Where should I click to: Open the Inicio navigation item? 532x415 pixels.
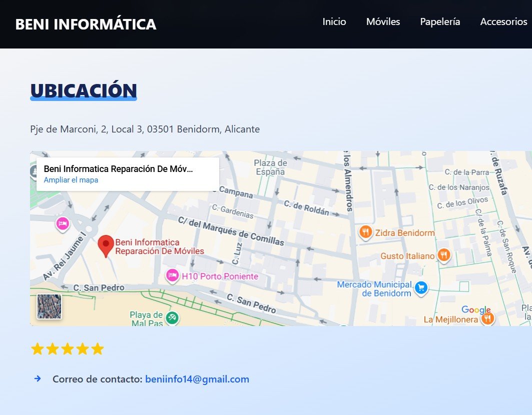pyautogui.click(x=334, y=21)
